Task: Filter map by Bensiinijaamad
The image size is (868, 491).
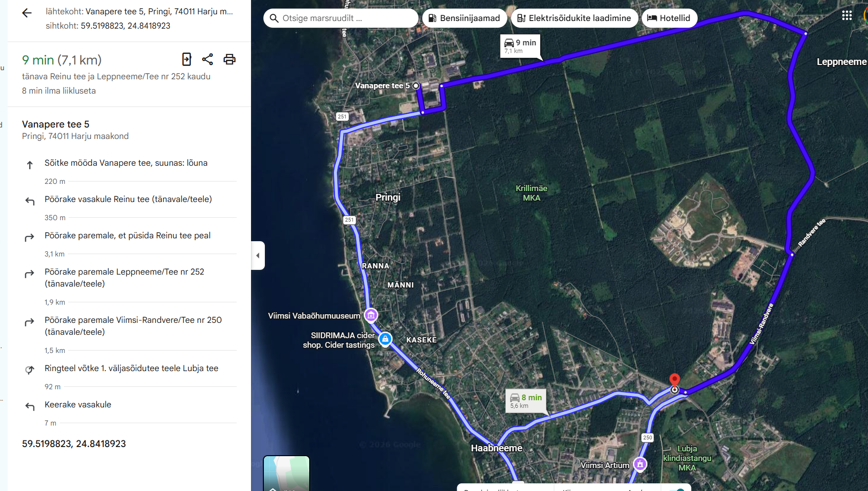Action: (x=464, y=18)
